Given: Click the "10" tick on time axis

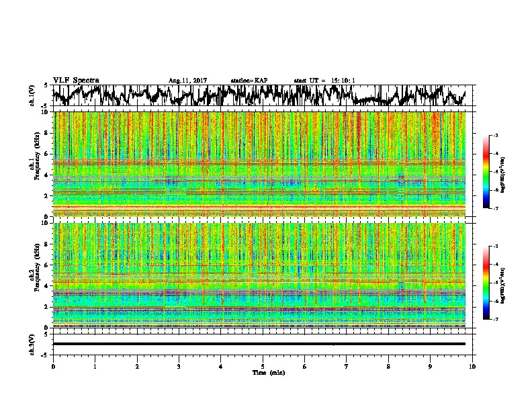Looking at the screenshot, I should point(472,366).
